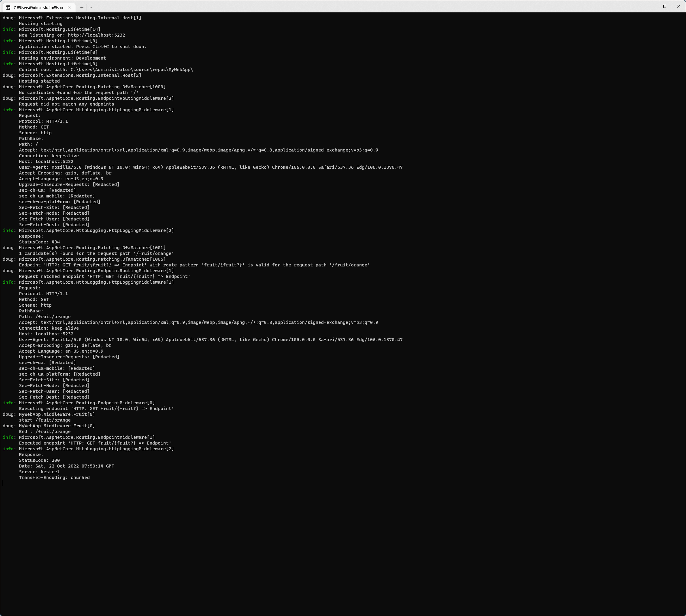This screenshot has width=686, height=616.
Task: Select the C:\Users\Administrator\sou tab title
Action: (38, 8)
